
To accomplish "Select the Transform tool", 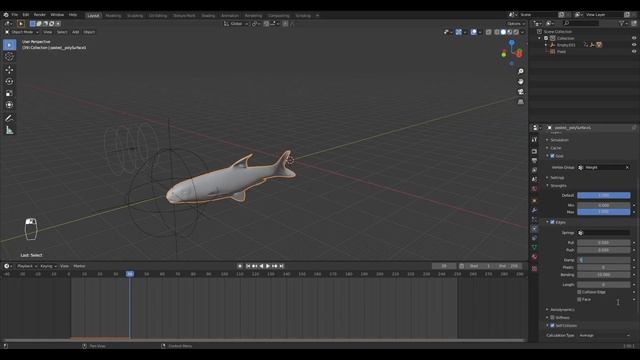I will [9, 105].
